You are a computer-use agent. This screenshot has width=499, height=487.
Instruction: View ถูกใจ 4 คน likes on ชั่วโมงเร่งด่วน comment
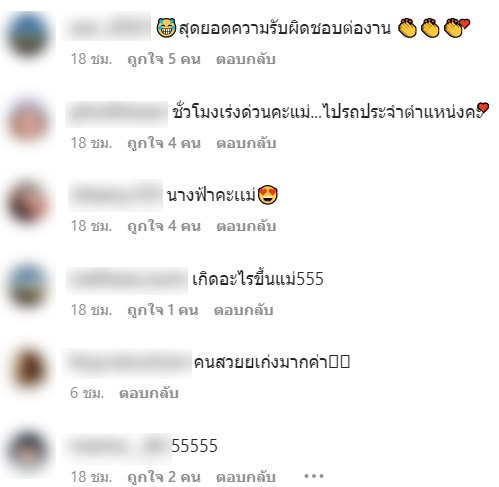164,143
